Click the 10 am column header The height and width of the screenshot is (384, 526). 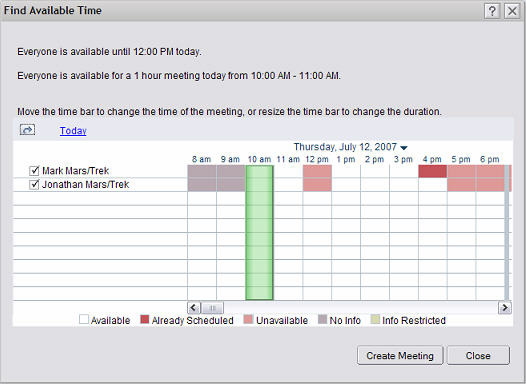tap(259, 159)
